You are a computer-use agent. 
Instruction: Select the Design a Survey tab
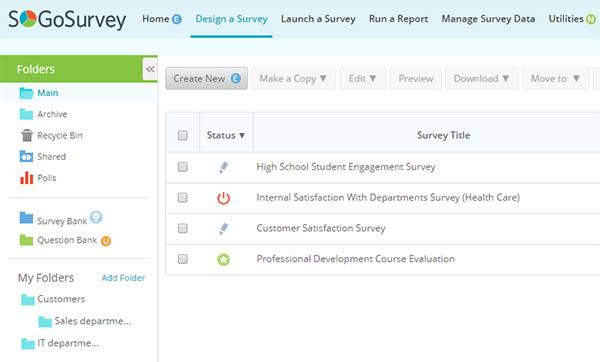[232, 19]
